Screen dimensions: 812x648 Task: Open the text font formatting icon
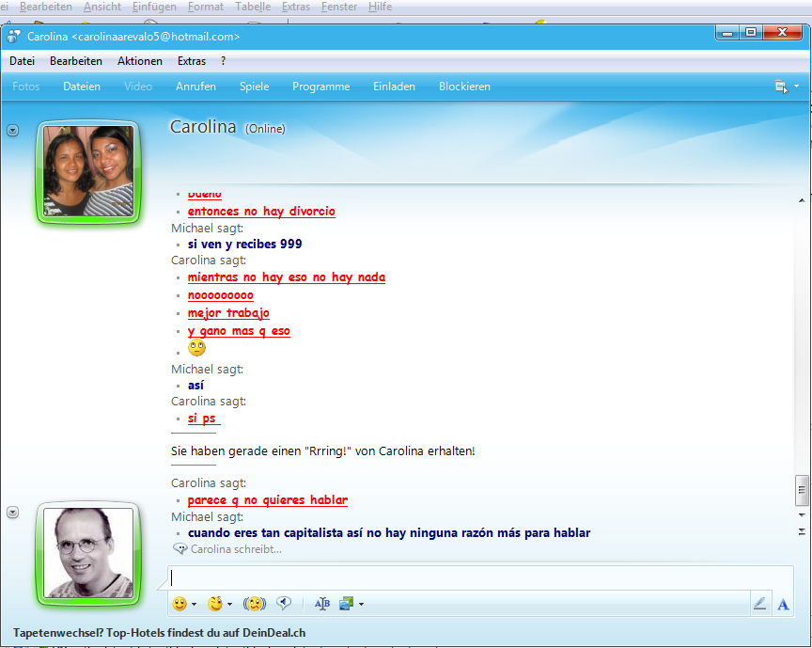322,604
